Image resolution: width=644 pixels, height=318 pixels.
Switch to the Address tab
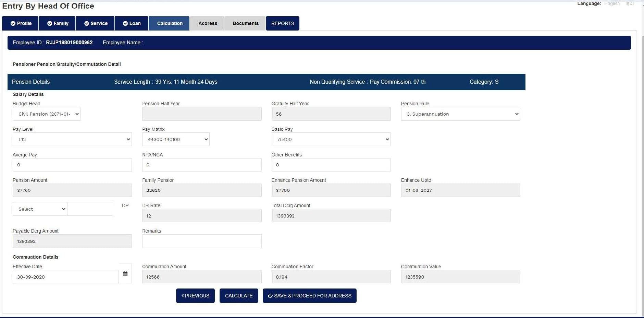click(x=207, y=23)
